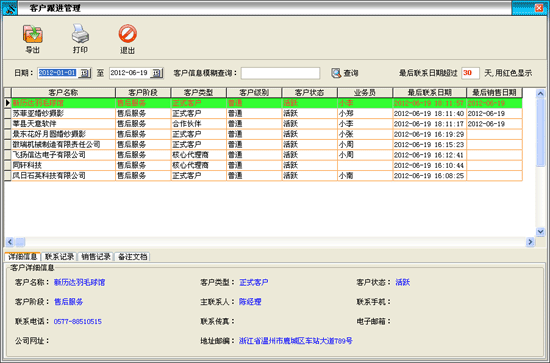Click the row selector beside 同轩科技
Viewport: 550px width, 363px height.
click(8, 165)
